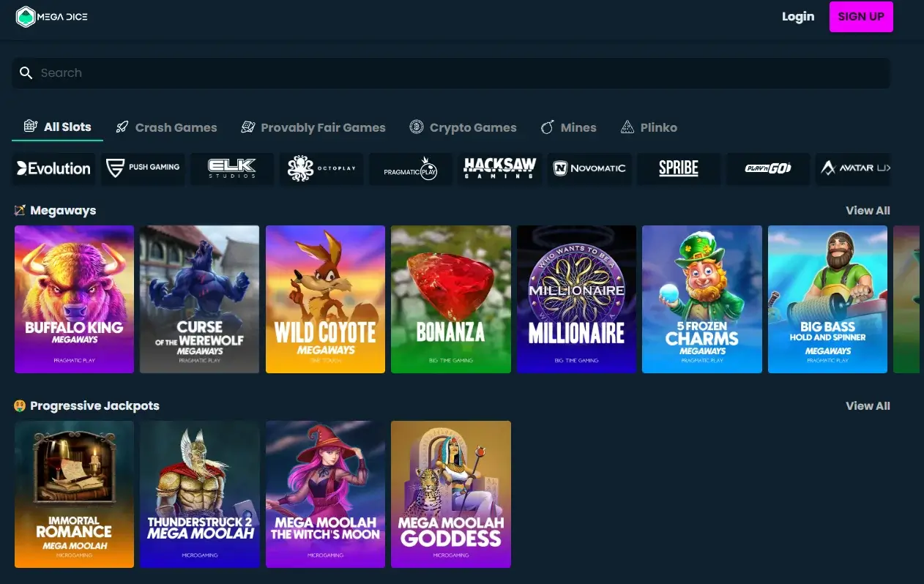Viewport: 924px width, 584px height.
Task: View all Megaways games
Action: click(868, 211)
